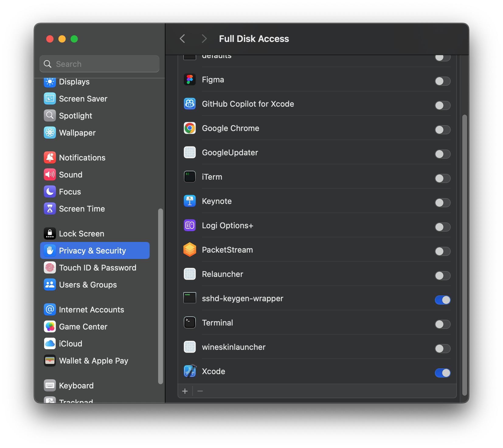
Task: Click the iTerm app icon
Action: (x=190, y=177)
